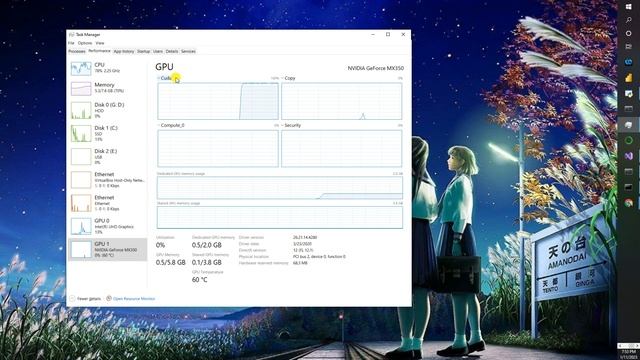Click the shared GPU memory usage graph
The image size is (640, 360).
[280, 217]
